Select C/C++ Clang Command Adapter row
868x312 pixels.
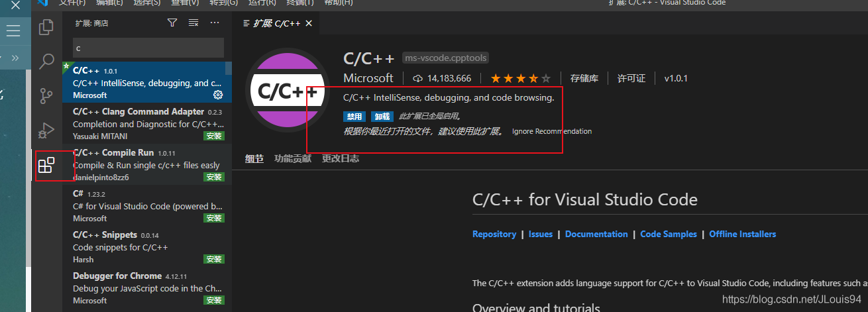tap(147, 123)
